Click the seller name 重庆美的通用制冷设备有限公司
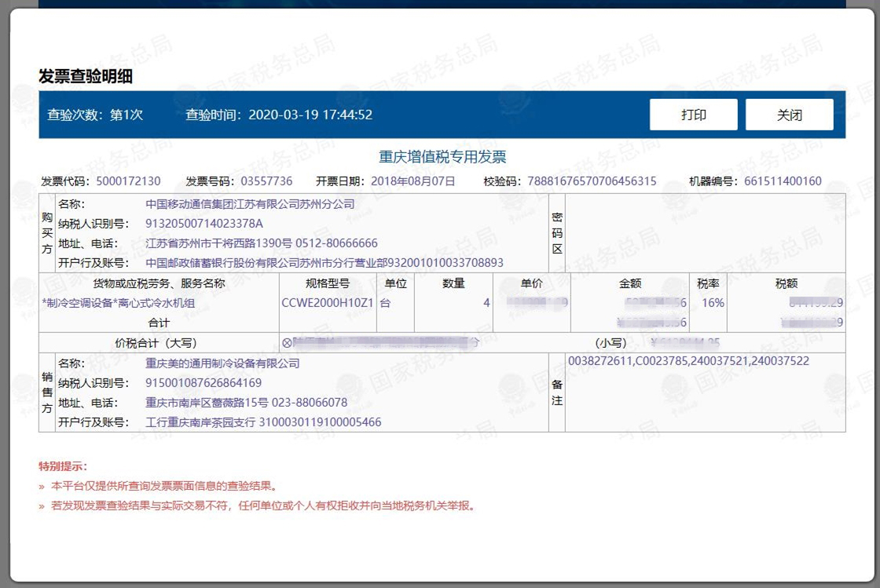The height and width of the screenshot is (588, 880). (x=222, y=363)
